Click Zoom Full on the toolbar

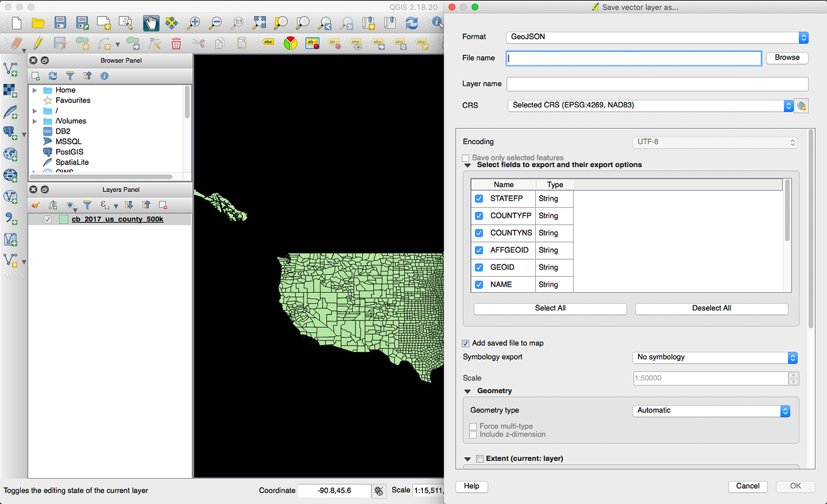point(261,22)
